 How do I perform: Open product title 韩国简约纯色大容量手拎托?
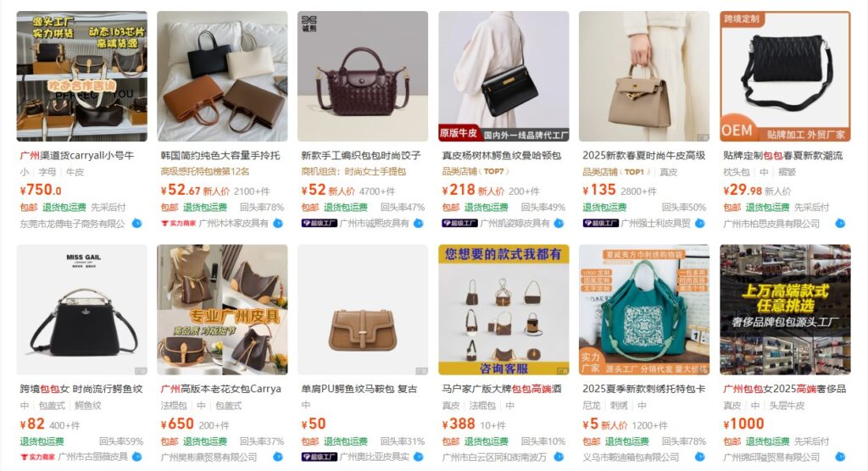220,156
